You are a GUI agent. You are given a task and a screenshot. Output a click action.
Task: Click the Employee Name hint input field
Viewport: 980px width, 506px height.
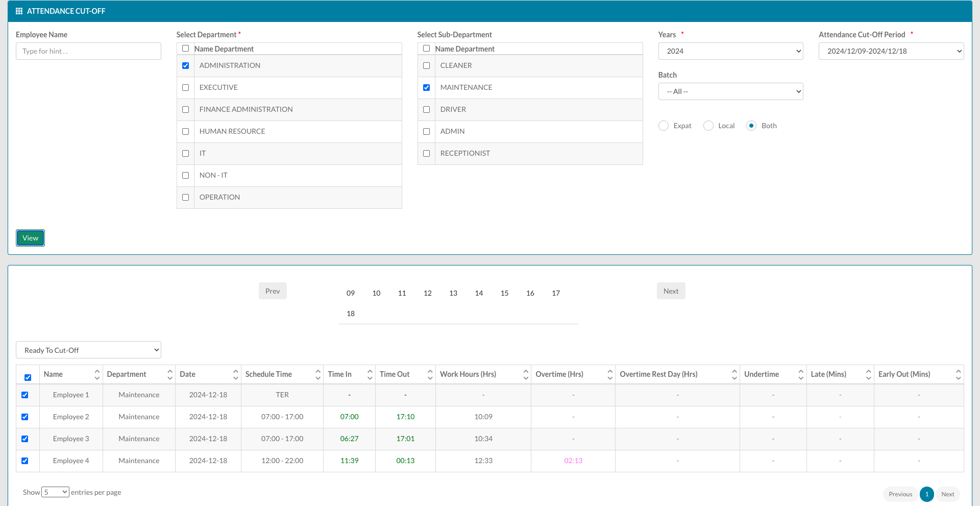tap(88, 51)
